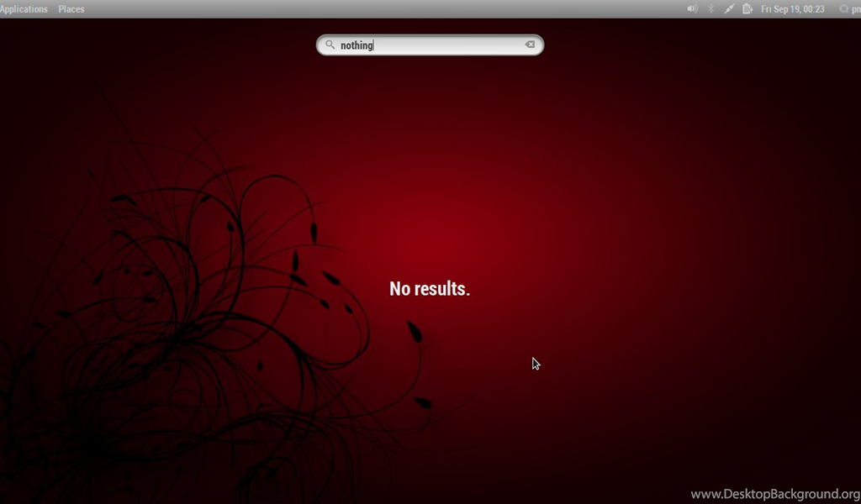861x504 pixels.
Task: Click the user status bubble icon
Action: (x=843, y=9)
